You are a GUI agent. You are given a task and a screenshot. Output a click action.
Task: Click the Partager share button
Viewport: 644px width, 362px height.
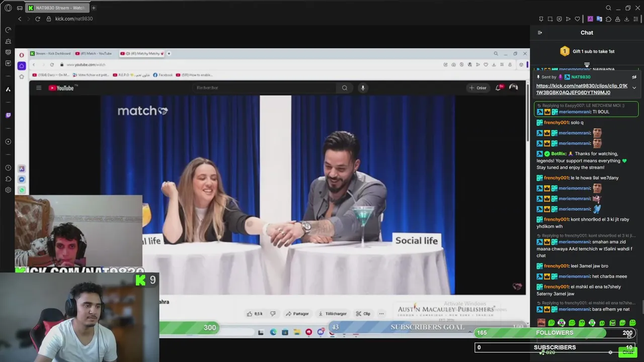(x=297, y=314)
